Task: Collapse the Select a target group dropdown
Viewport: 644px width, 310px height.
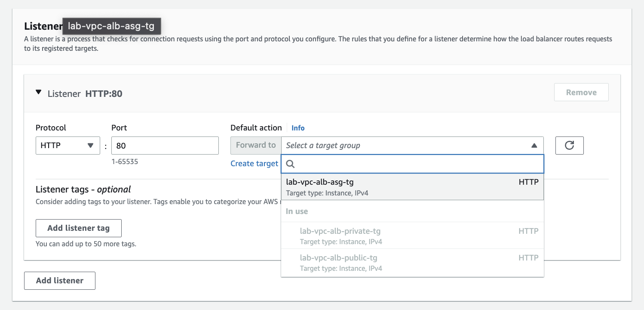Action: tap(534, 146)
